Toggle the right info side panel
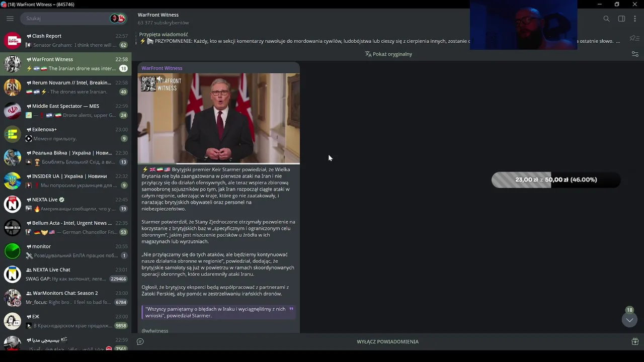This screenshot has width=644, height=362. coord(621,19)
